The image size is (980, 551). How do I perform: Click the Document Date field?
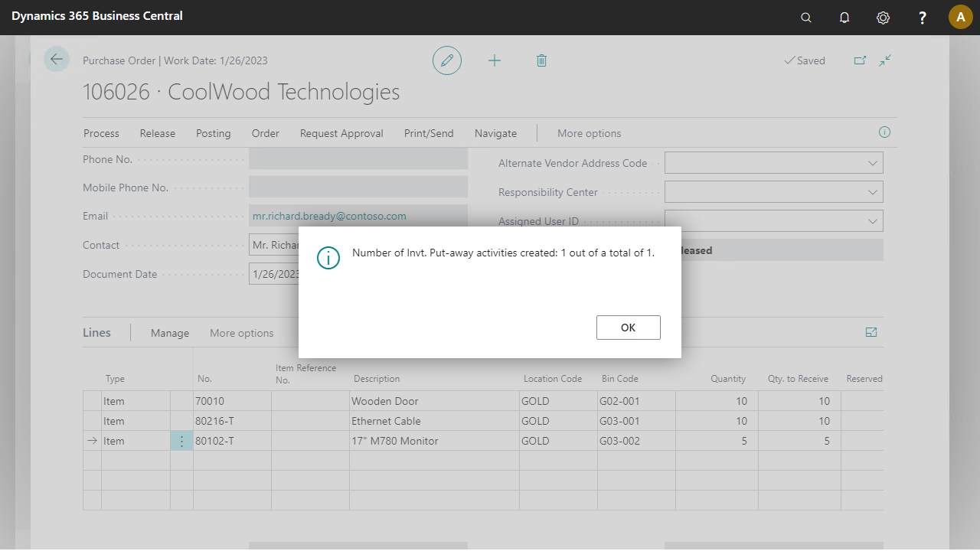pos(274,274)
